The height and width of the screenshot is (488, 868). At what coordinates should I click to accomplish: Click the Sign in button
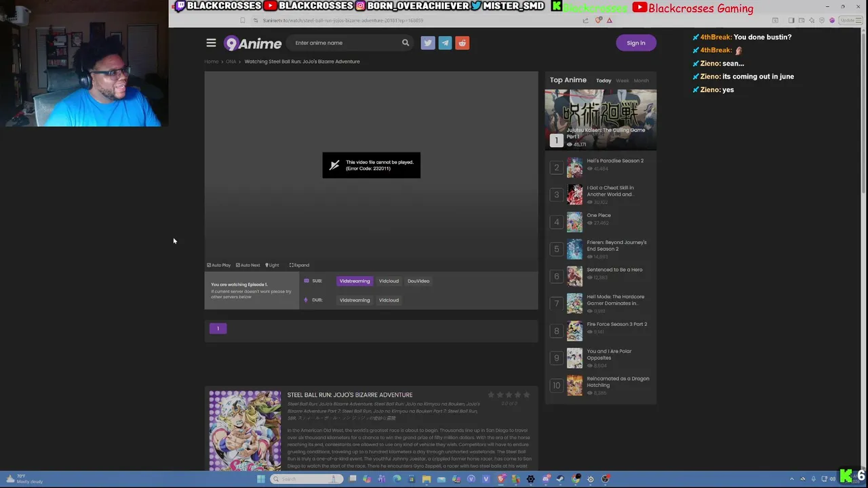636,43
